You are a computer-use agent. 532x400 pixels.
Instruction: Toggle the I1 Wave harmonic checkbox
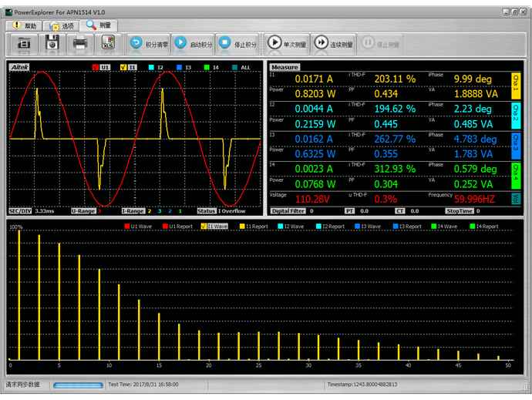pyautogui.click(x=203, y=227)
